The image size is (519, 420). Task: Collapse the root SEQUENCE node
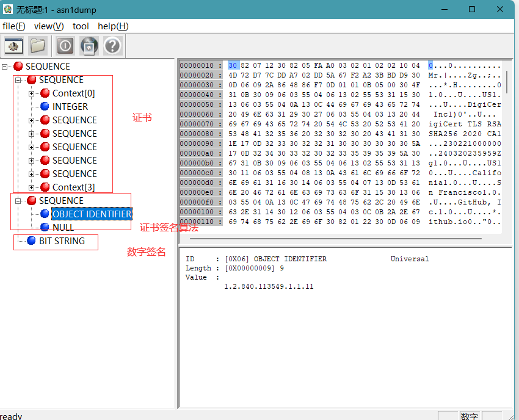click(x=4, y=67)
